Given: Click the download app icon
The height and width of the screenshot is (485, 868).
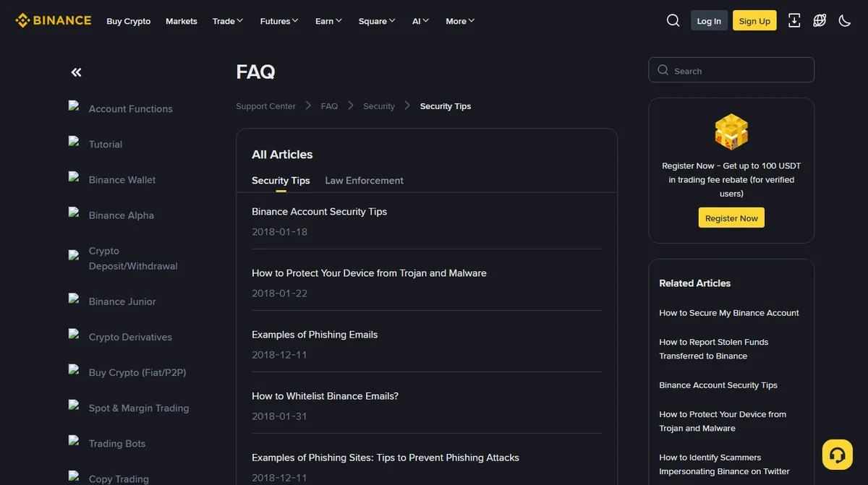Looking at the screenshot, I should [x=794, y=20].
